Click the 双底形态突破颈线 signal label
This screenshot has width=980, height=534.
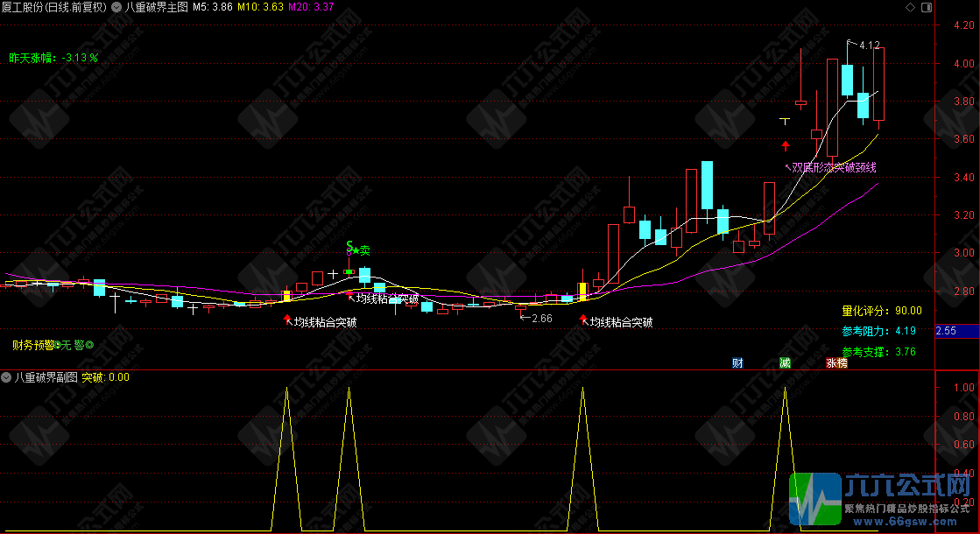point(834,167)
